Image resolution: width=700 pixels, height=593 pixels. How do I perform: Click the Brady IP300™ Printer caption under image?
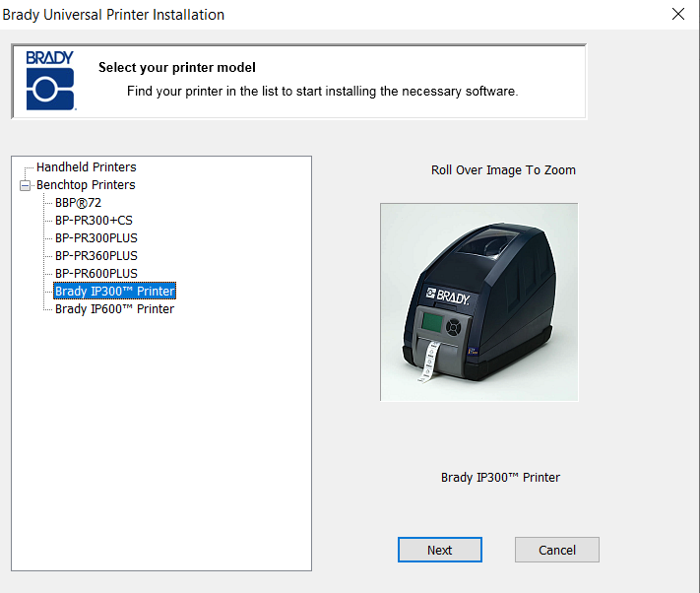pos(500,478)
